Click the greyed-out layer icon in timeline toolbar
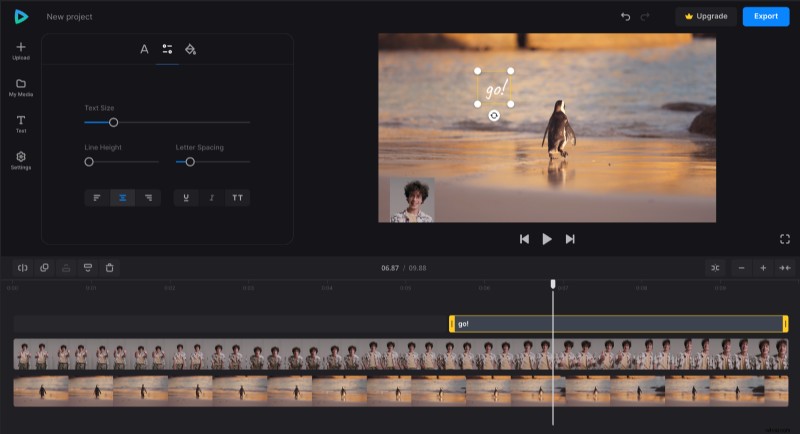800x434 pixels. point(66,268)
